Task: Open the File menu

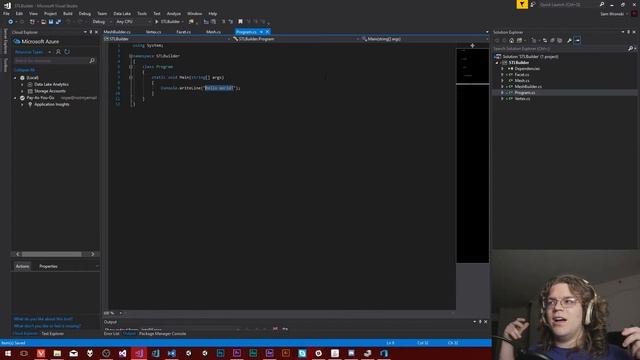Action: coord(6,13)
